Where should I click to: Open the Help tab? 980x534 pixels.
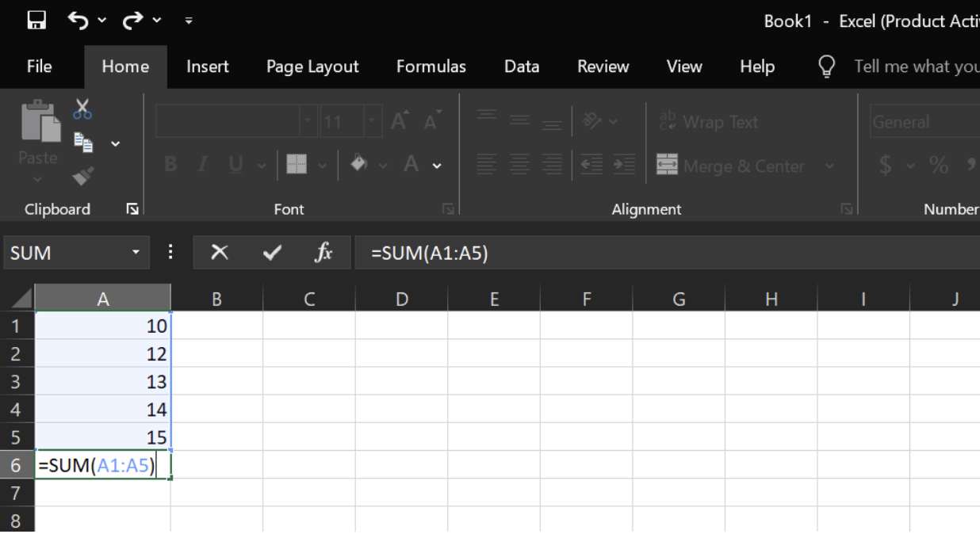click(x=757, y=67)
